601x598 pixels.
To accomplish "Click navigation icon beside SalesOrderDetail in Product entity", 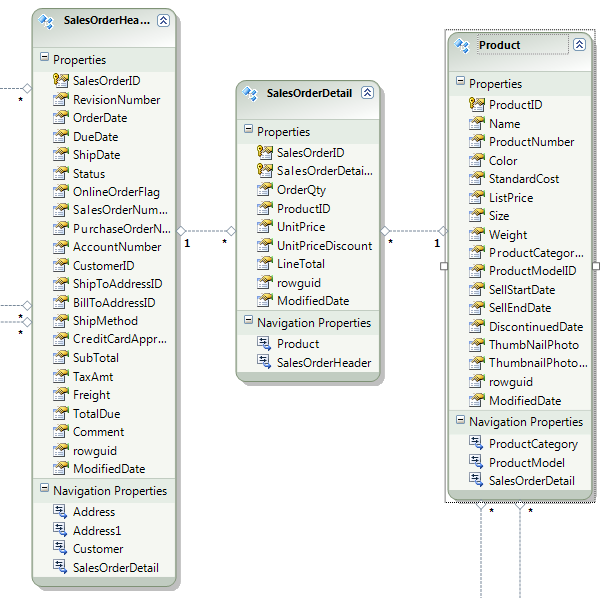I will (476, 480).
